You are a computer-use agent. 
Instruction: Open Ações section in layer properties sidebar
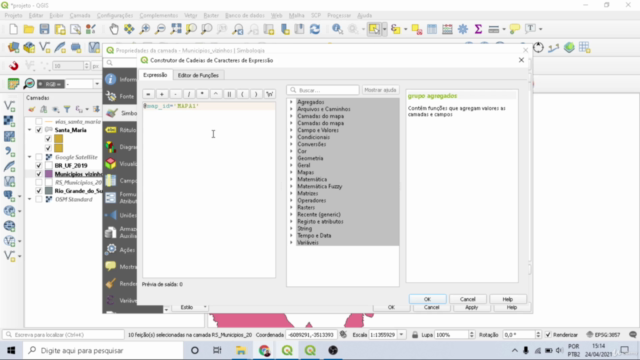pyautogui.click(x=120, y=249)
